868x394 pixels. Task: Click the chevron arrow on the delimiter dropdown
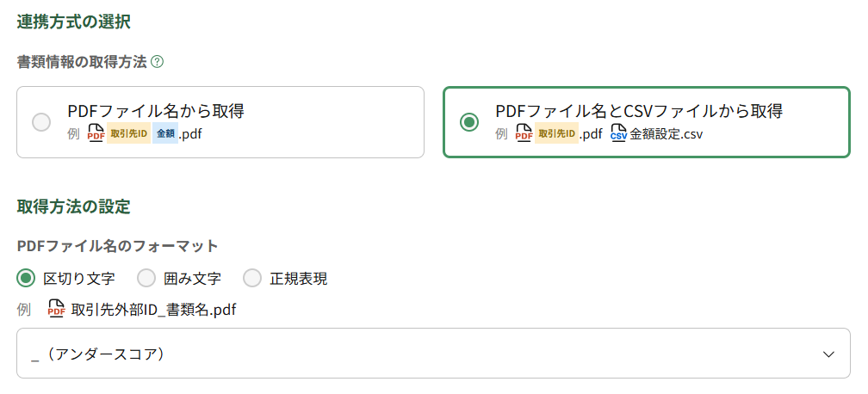(x=828, y=354)
